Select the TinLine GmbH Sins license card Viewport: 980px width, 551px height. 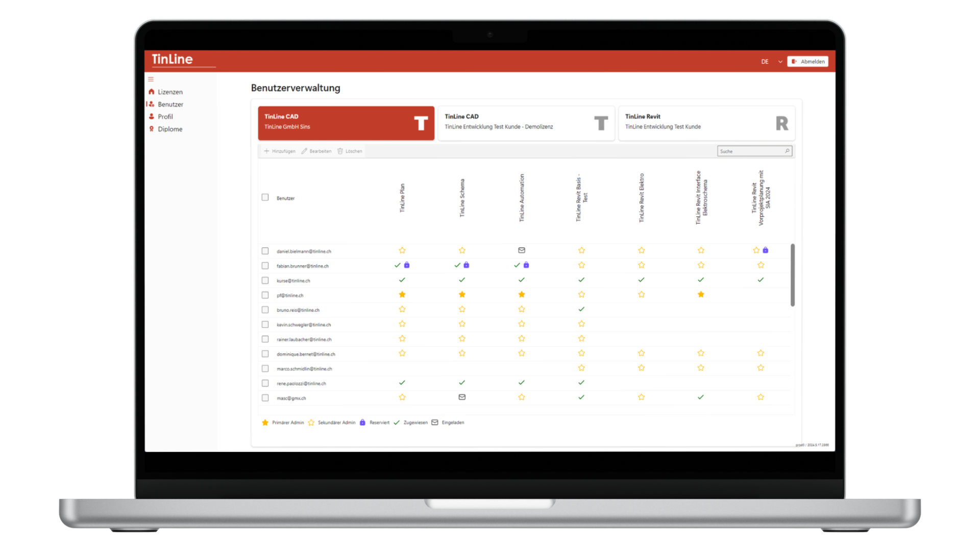click(346, 123)
